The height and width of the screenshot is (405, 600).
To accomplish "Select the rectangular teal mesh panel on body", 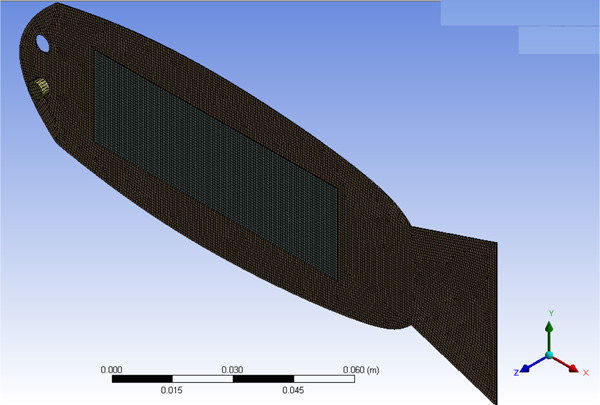I will click(x=216, y=165).
